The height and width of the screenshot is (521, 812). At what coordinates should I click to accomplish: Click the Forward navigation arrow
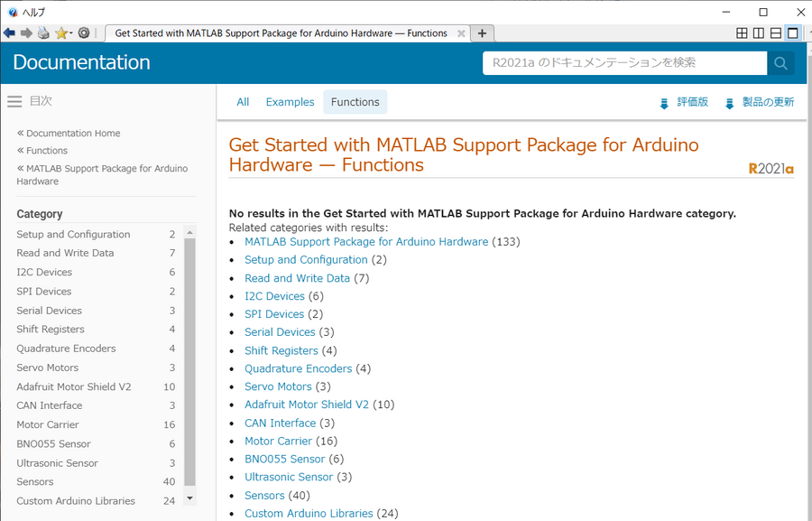[26, 32]
